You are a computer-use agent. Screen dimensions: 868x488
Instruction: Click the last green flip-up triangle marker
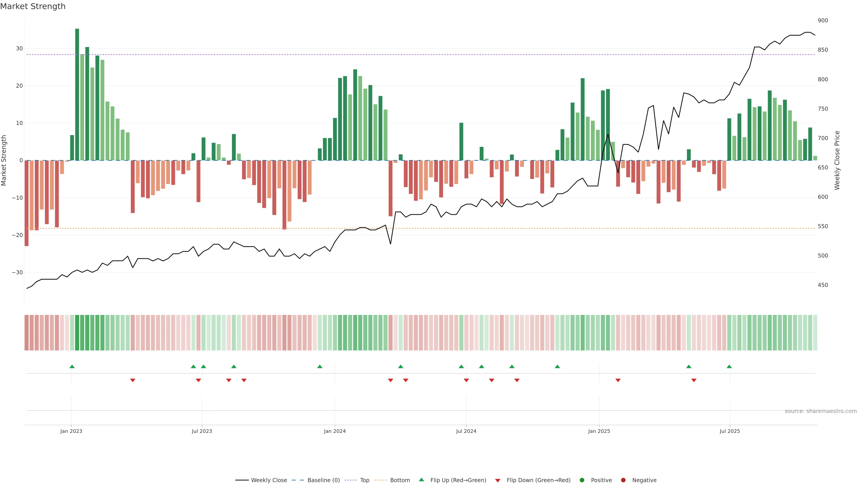click(729, 366)
